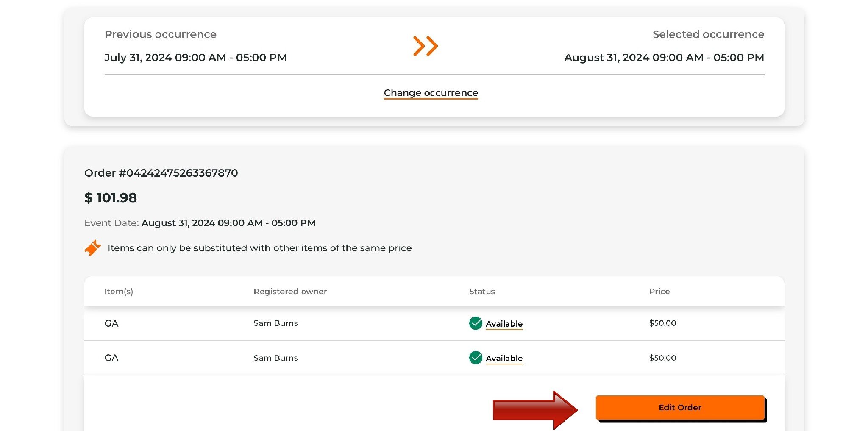Open the Available status link in second row
The image size is (868, 431).
(x=504, y=358)
